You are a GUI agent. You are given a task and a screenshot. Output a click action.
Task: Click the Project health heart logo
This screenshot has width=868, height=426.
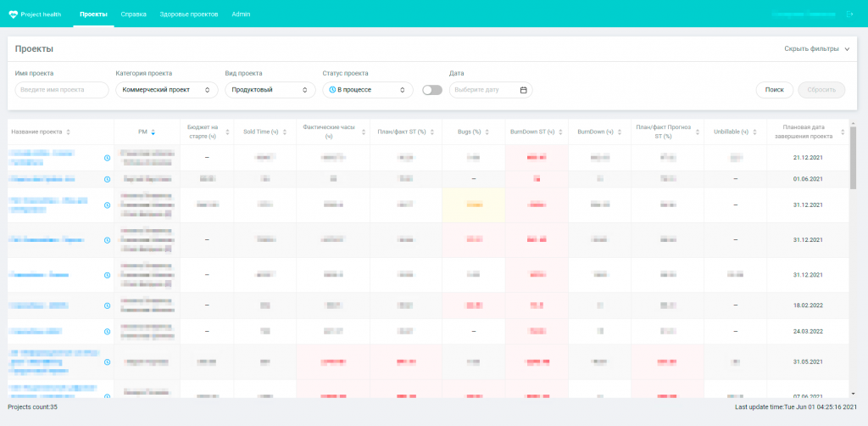point(14,14)
